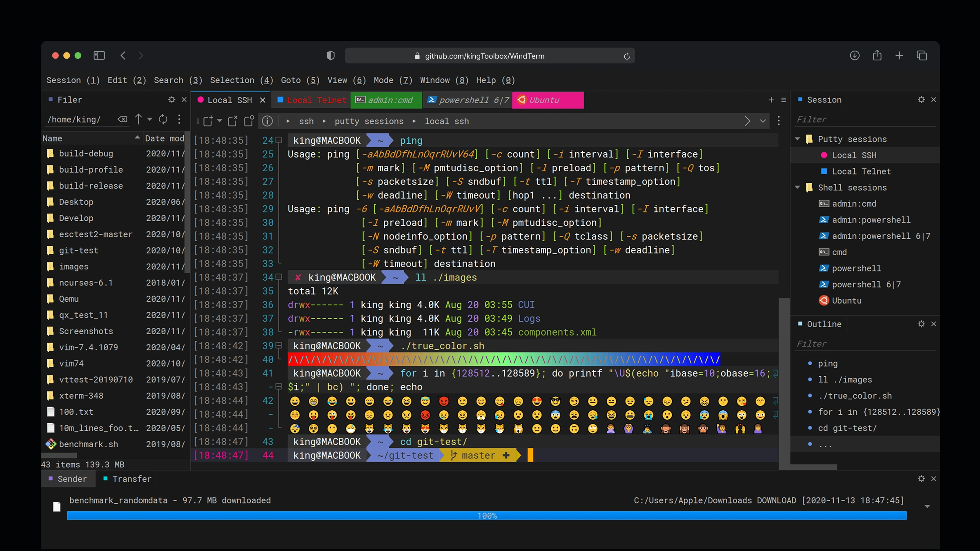
Task: Click the 100% download progress bar
Action: (x=487, y=516)
